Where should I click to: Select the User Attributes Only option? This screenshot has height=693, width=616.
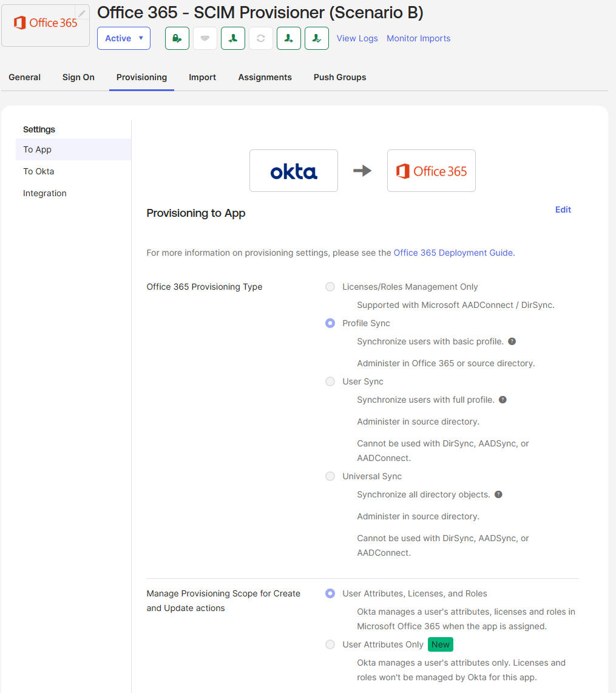330,644
